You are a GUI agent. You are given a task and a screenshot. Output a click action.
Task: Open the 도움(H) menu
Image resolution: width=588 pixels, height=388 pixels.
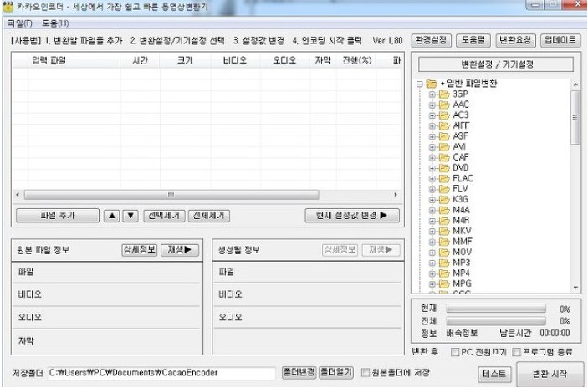[x=55, y=23]
